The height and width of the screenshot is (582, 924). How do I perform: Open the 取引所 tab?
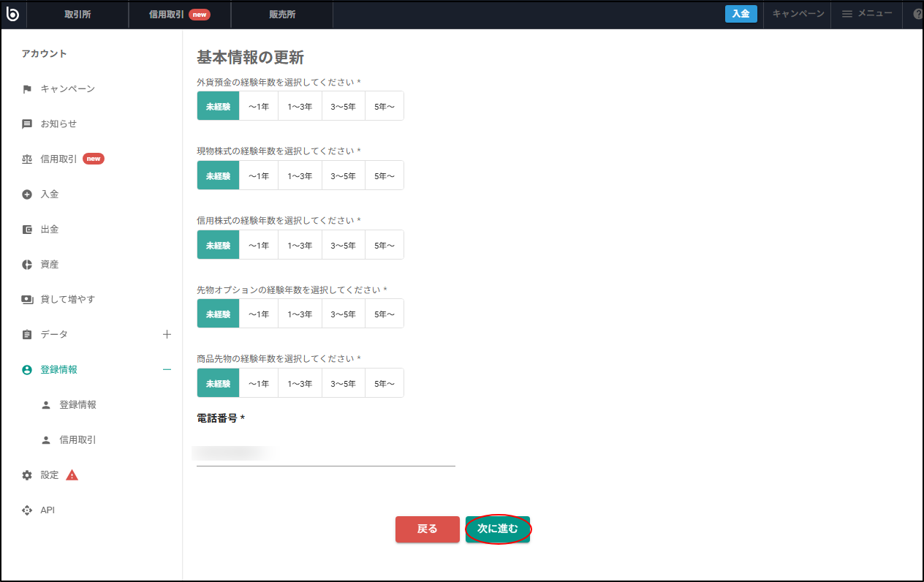[77, 14]
